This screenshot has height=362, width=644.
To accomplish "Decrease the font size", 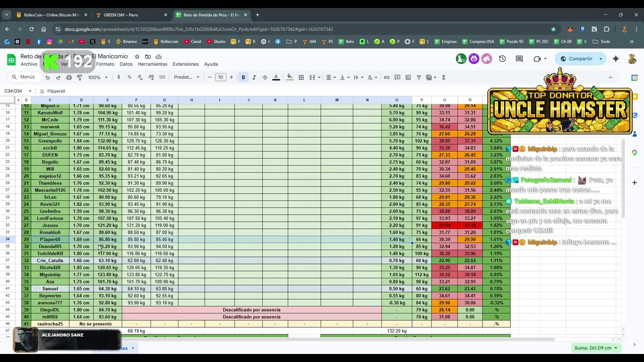I will tap(210, 77).
